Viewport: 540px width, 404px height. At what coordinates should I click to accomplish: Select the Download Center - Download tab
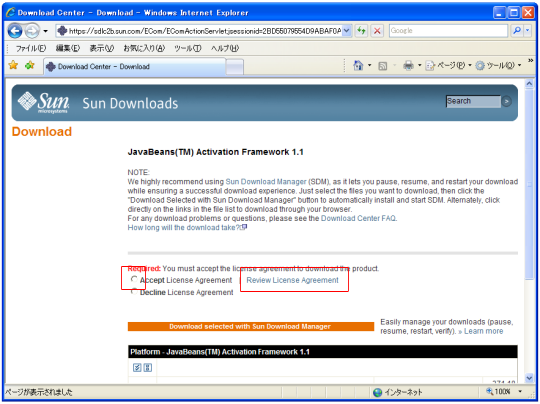(135, 66)
